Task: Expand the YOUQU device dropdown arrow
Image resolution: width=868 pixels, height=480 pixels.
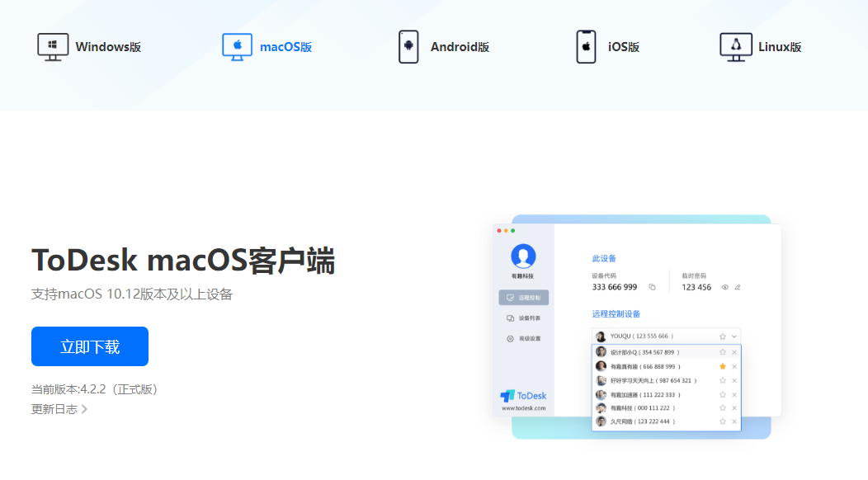Action: 734,336
